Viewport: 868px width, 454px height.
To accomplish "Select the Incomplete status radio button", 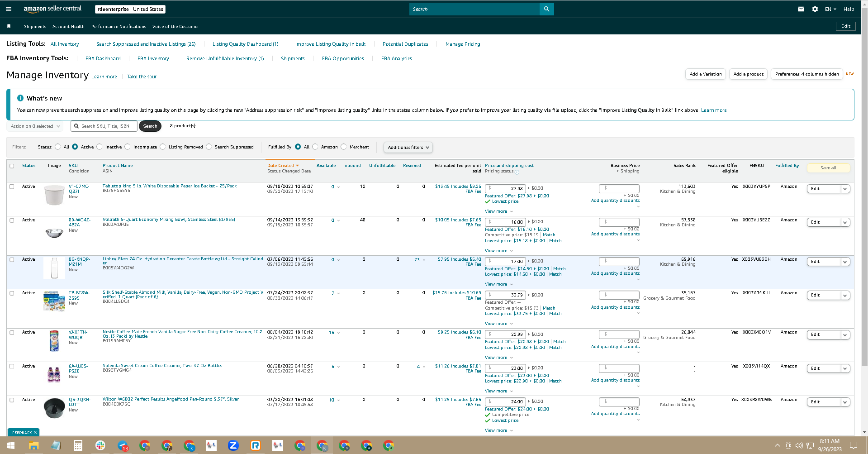I will (x=128, y=147).
